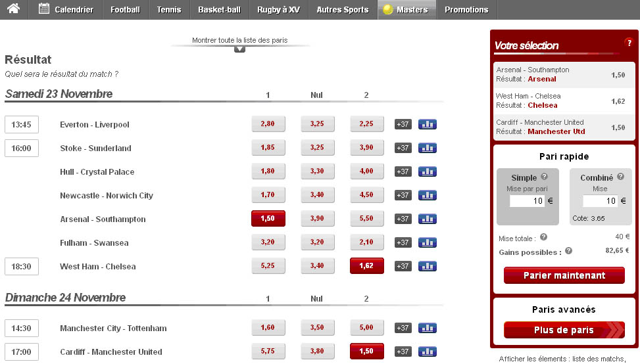This screenshot has width=640, height=364.
Task: Click the Parier maintenant button
Action: (564, 275)
